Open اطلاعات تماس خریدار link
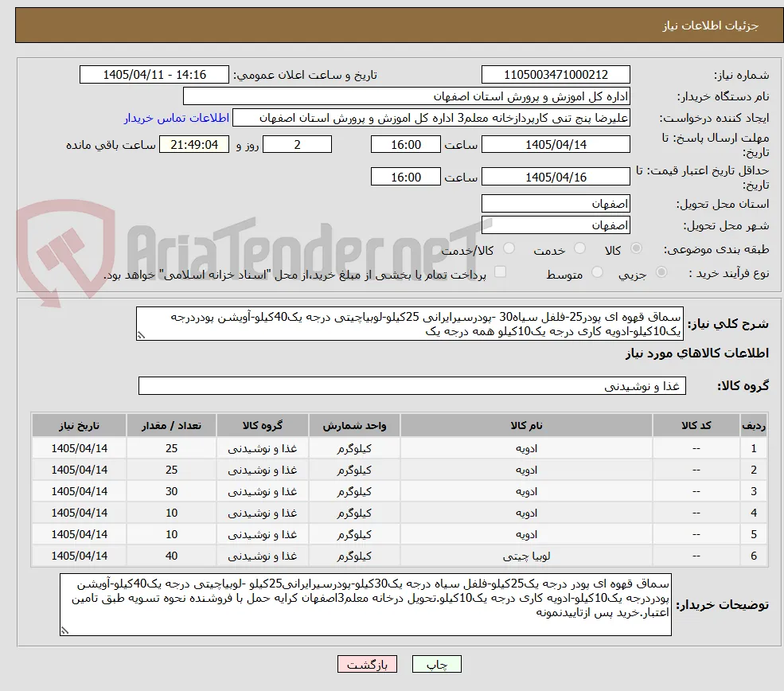This screenshot has width=784, height=691. [177, 118]
